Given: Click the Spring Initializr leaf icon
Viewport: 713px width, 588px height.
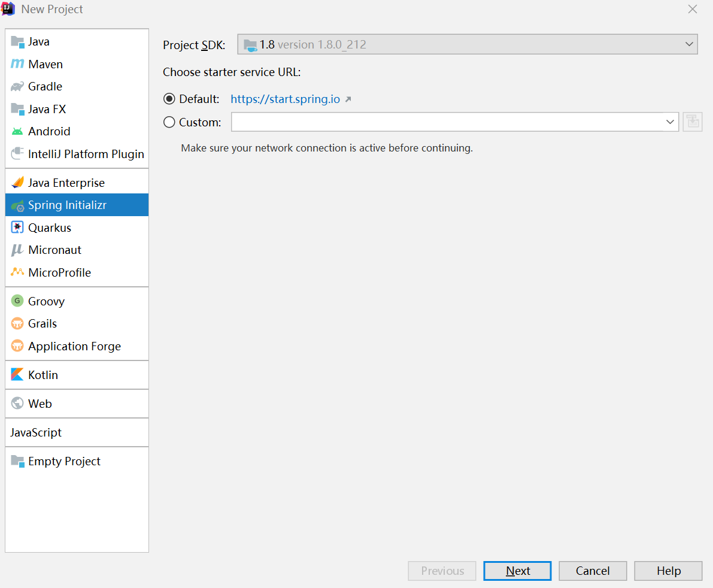Looking at the screenshot, I should click(x=17, y=205).
